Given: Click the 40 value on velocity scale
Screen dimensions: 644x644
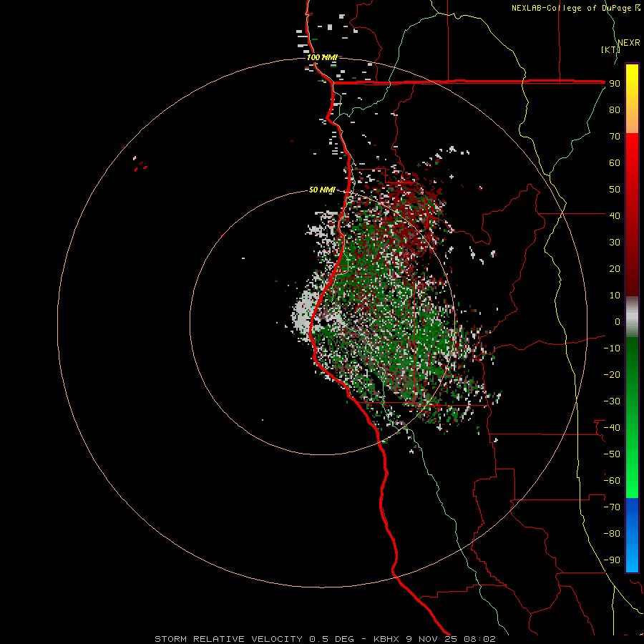Looking at the screenshot, I should click(615, 216).
